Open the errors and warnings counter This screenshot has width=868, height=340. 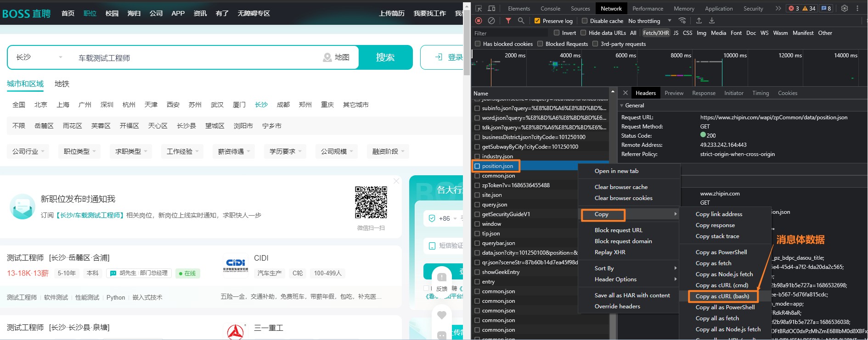coord(802,8)
